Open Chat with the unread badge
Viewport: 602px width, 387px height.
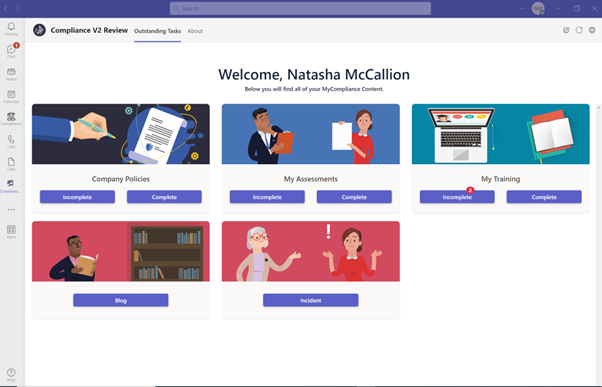11,51
